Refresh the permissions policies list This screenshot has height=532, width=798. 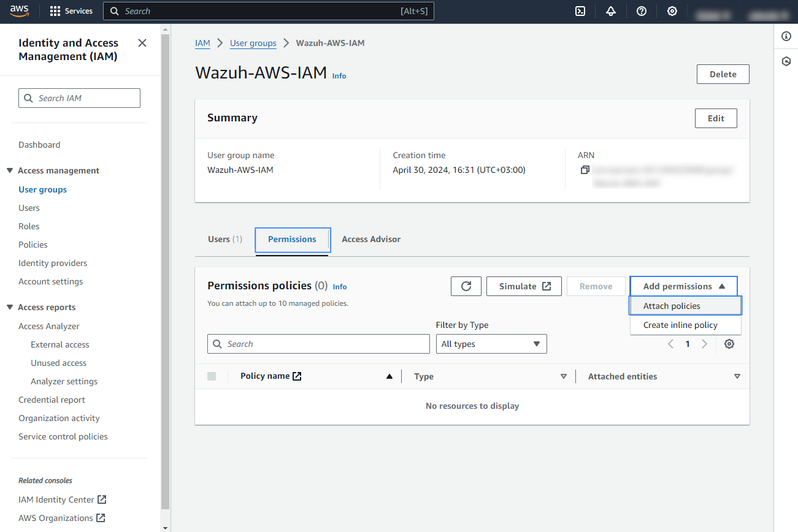tap(466, 286)
